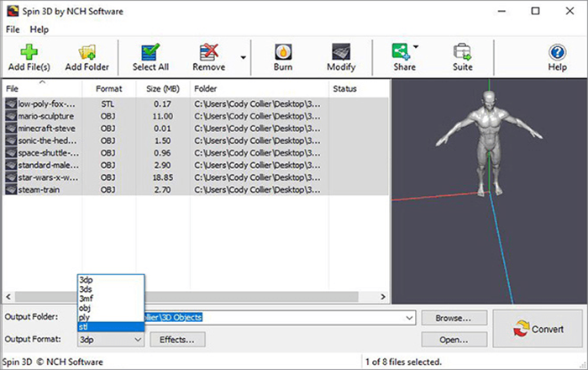Click the 11.00 size cell

tap(163, 116)
